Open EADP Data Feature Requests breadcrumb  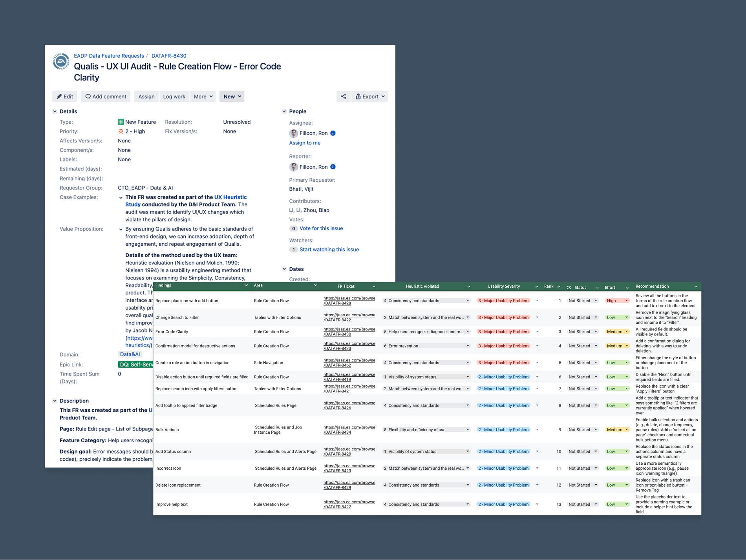pos(109,56)
